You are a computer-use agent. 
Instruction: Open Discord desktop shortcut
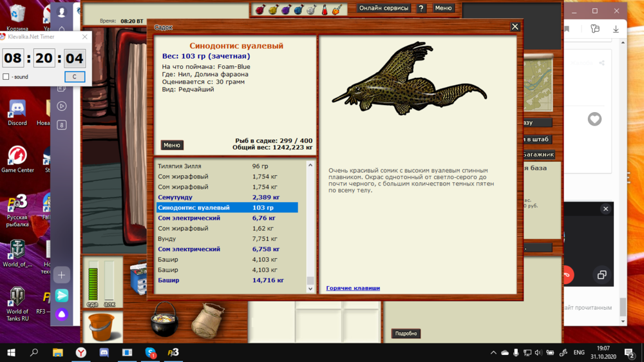[x=17, y=113]
